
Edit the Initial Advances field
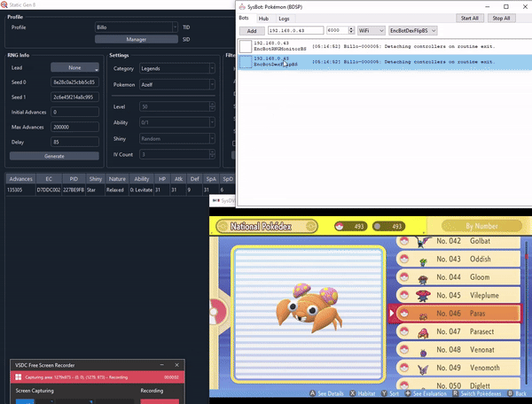(74, 112)
